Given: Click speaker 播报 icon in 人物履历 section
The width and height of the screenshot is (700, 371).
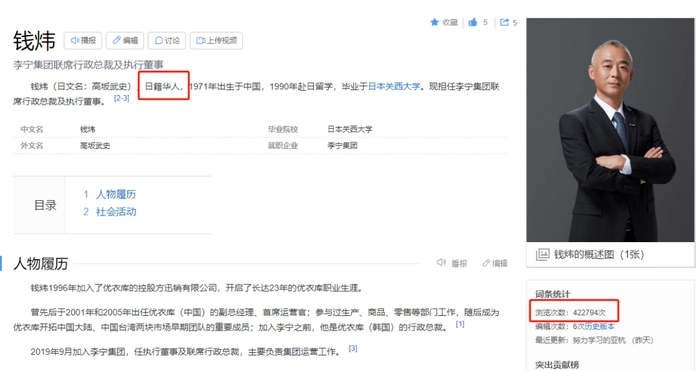Looking at the screenshot, I should click(441, 263).
